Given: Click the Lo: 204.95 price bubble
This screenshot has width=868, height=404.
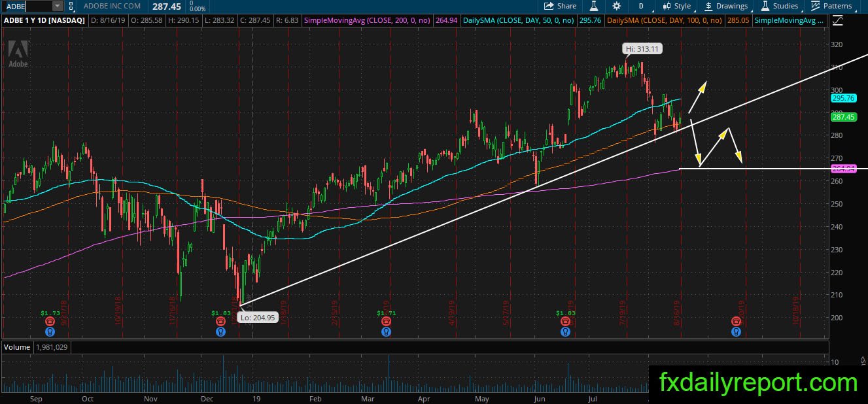Looking at the screenshot, I should tap(258, 316).
